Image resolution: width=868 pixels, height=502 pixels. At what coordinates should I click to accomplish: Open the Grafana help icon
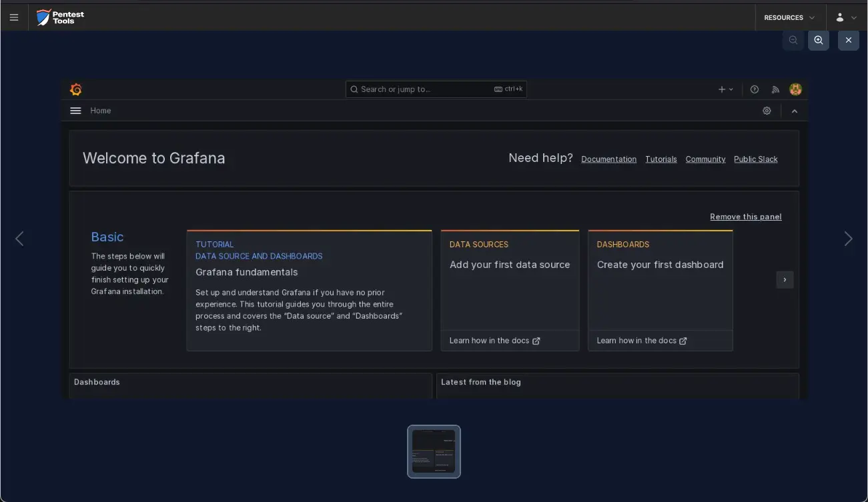coord(755,89)
